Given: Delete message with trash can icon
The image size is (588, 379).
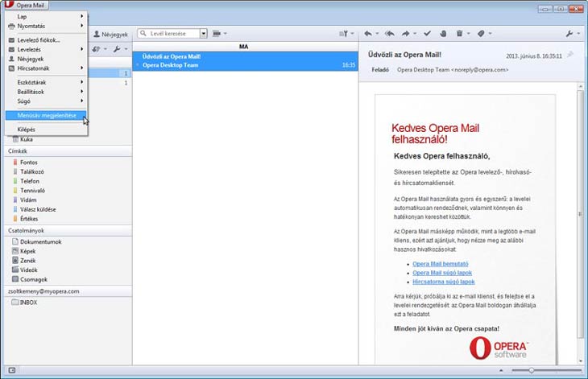Looking at the screenshot, I should click(460, 34).
